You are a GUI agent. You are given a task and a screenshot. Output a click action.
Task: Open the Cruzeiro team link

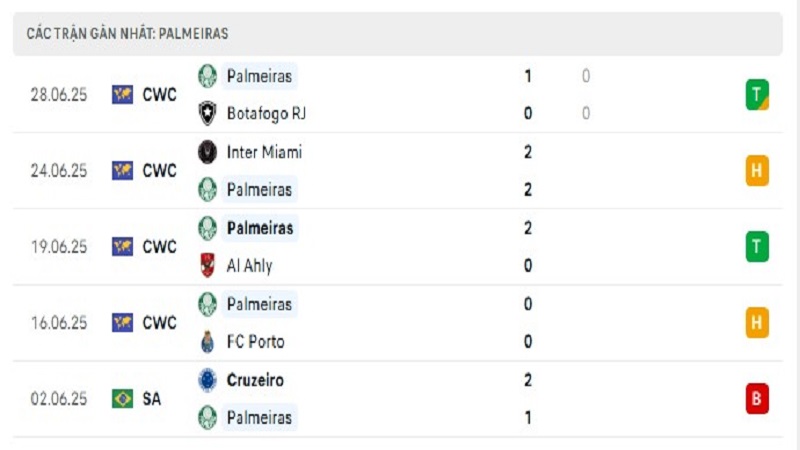[x=255, y=380]
